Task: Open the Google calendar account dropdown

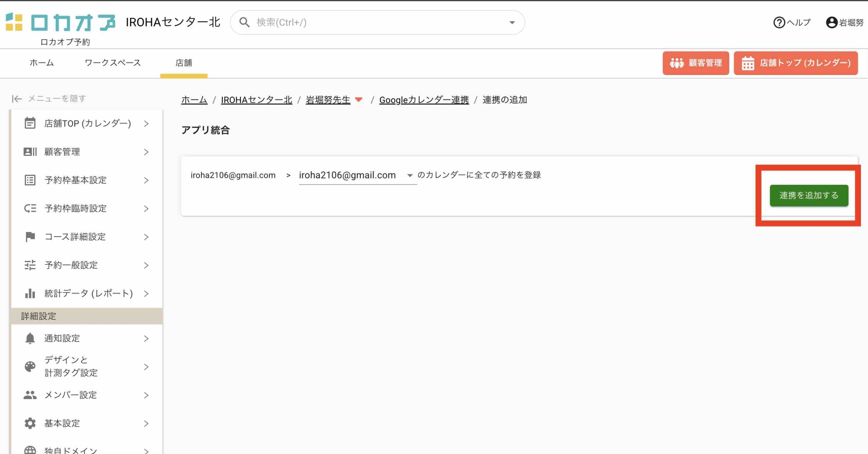Action: [x=410, y=175]
